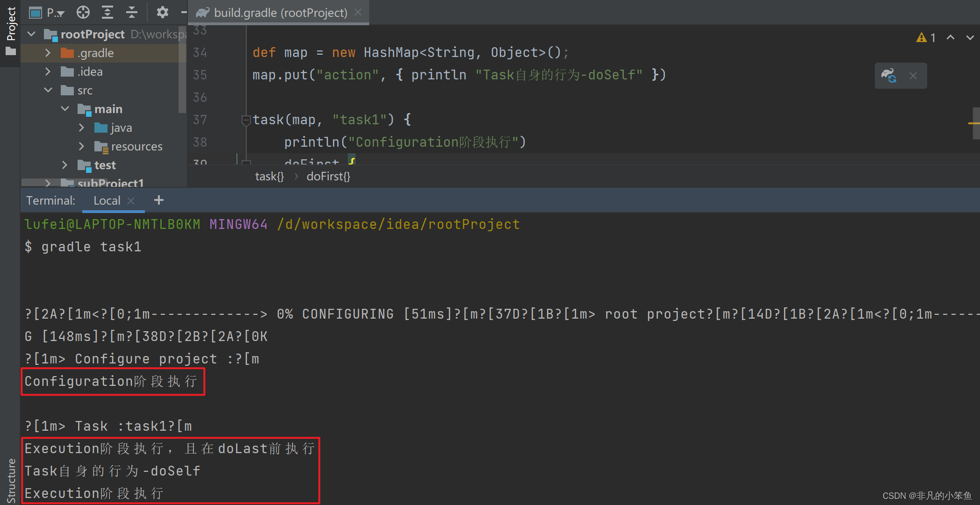The image size is (980, 505).
Task: Go to next highlighted error arrow
Action: pos(970,37)
